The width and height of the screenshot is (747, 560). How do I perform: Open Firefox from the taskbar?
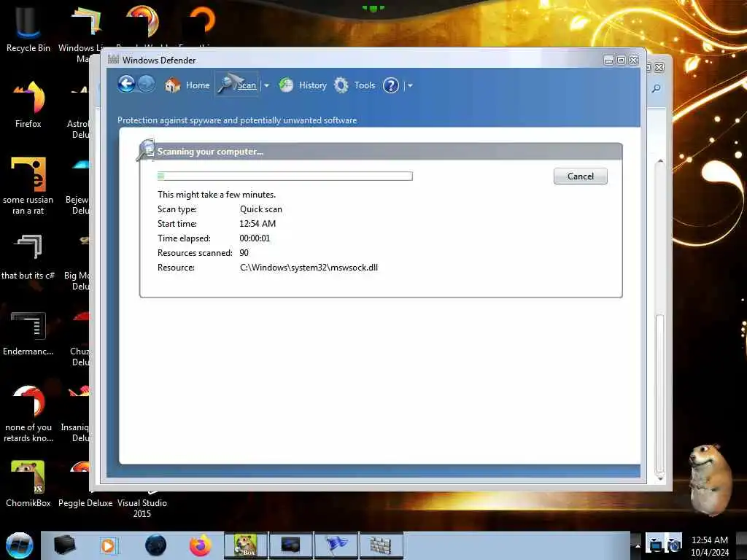(x=201, y=545)
